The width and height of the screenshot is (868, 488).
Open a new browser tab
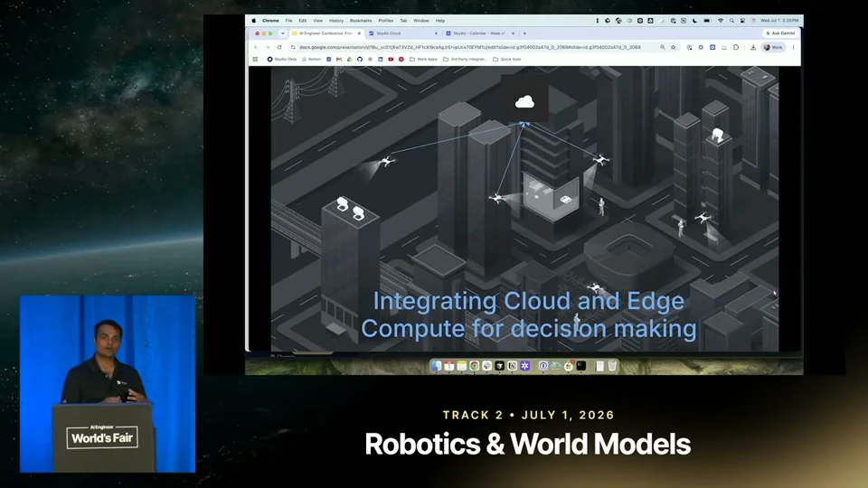(524, 33)
